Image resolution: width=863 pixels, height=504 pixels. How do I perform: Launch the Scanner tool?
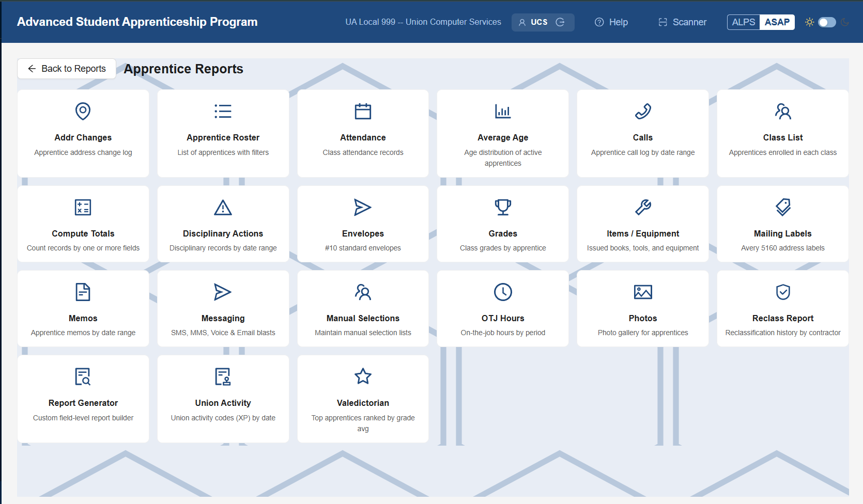pos(683,22)
